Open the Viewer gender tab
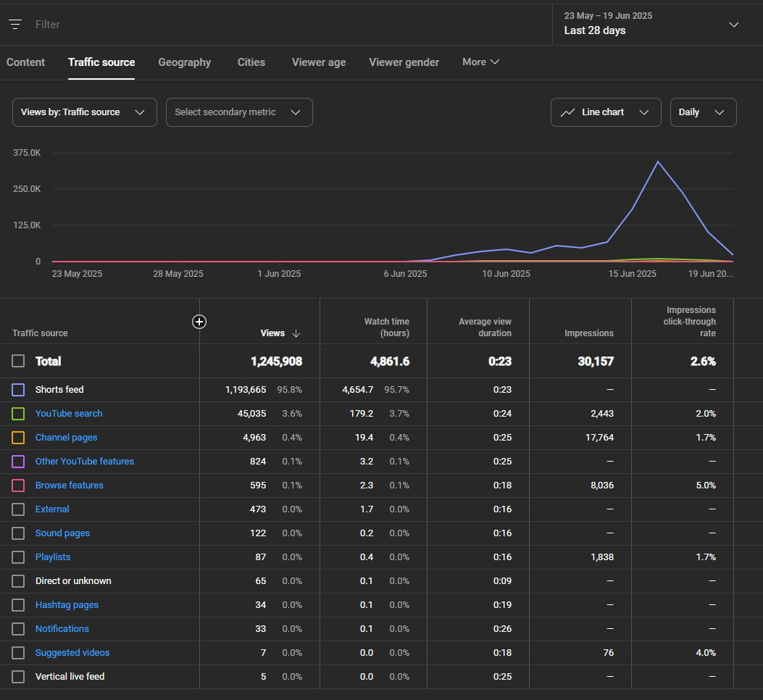The width and height of the screenshot is (763, 700). point(404,62)
